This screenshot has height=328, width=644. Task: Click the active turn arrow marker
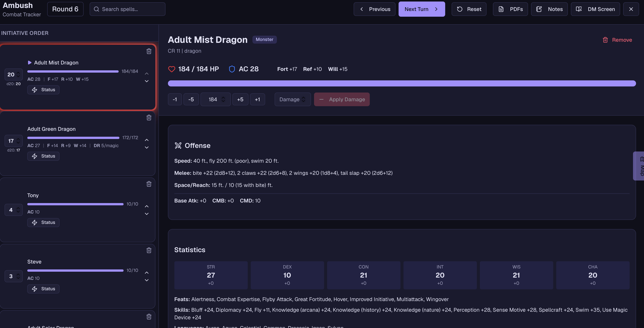[30, 63]
